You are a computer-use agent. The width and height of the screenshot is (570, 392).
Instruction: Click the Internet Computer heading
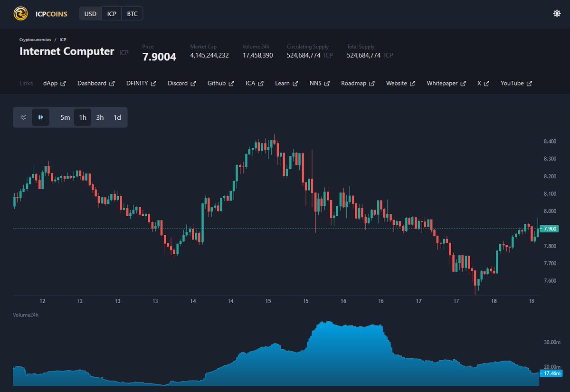coord(67,51)
